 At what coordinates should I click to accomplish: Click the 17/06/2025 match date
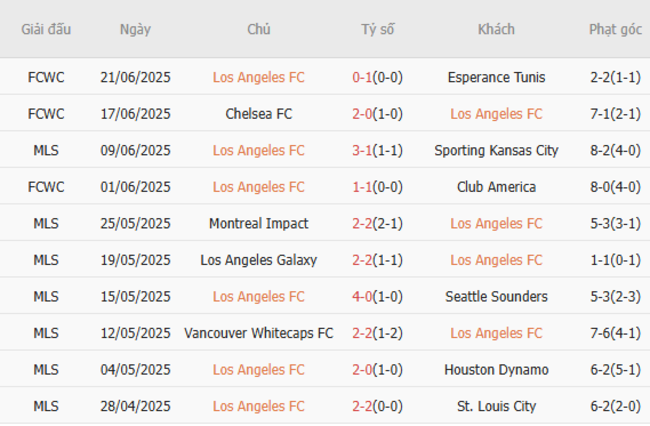pos(135,114)
